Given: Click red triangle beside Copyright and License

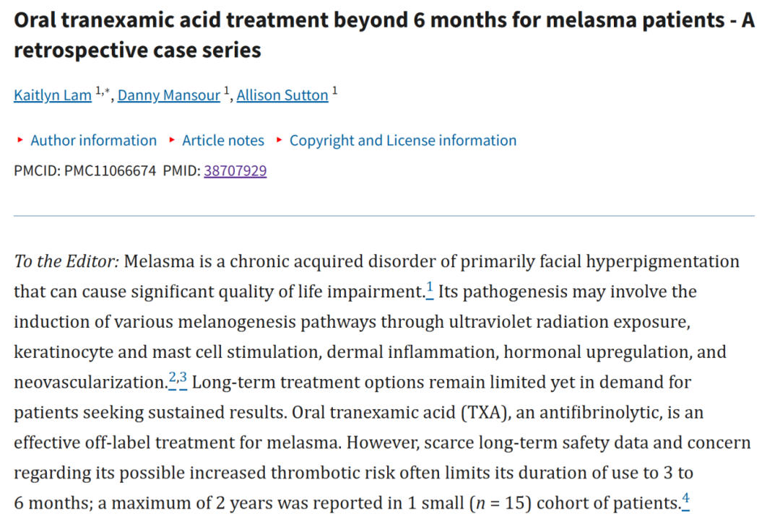Looking at the screenshot, I should click(279, 140).
